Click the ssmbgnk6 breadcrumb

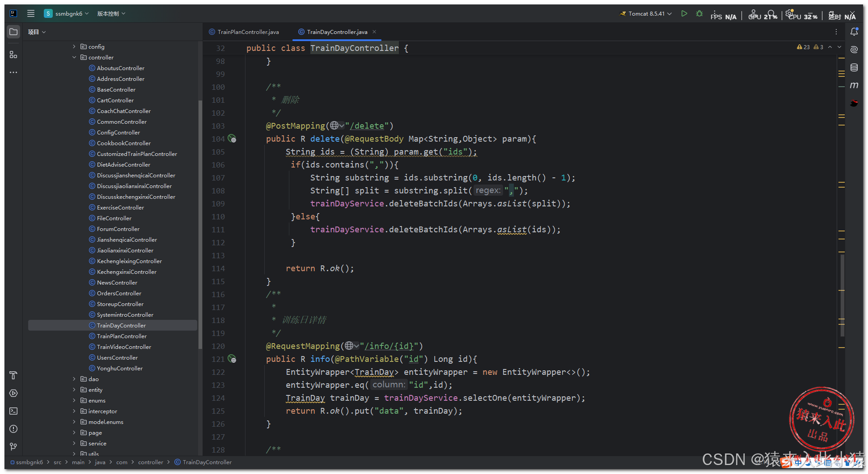pyautogui.click(x=27, y=462)
